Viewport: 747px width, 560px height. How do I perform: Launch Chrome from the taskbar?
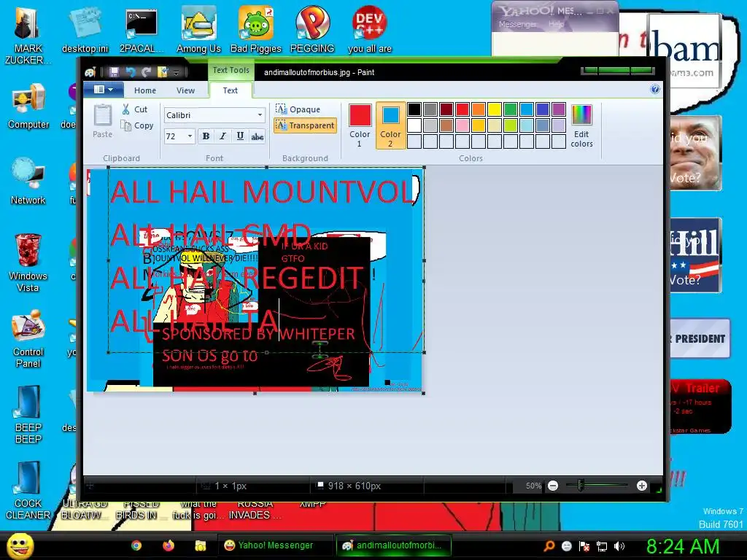(136, 545)
